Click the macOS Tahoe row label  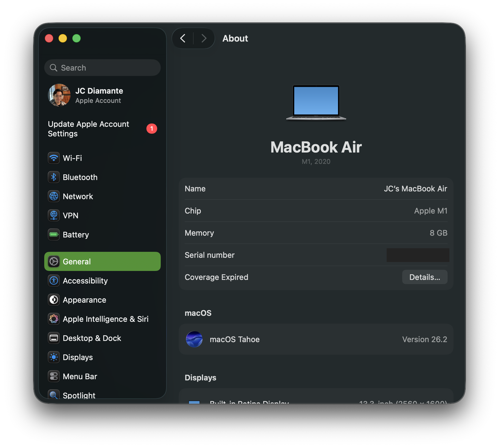(235, 339)
